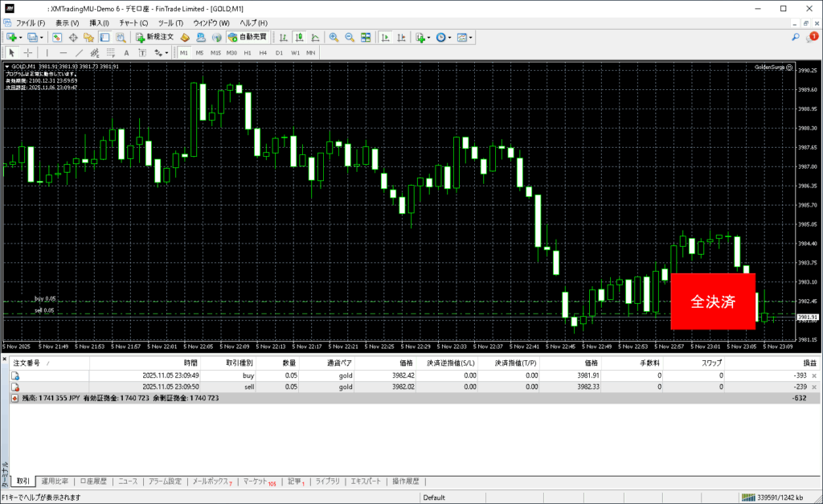Arrange chart windows with the tile icon
Screen dimensions: 823x504
(366, 37)
